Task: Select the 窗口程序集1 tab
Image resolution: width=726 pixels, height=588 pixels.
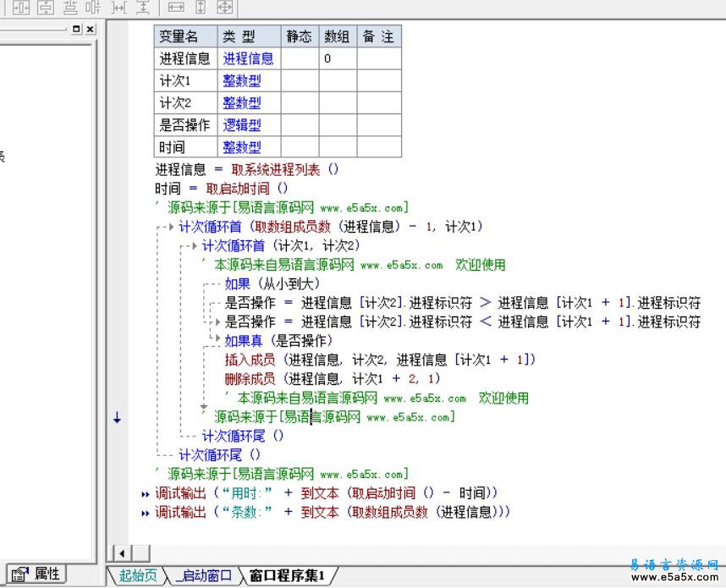Action: 287,575
